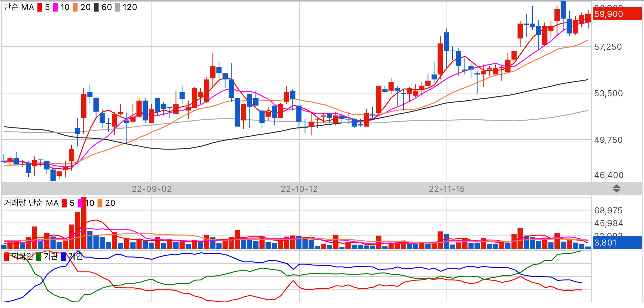The height and width of the screenshot is (308, 644).
Task: Select the red 5-day volume MA swatch
Action: pyautogui.click(x=64, y=203)
